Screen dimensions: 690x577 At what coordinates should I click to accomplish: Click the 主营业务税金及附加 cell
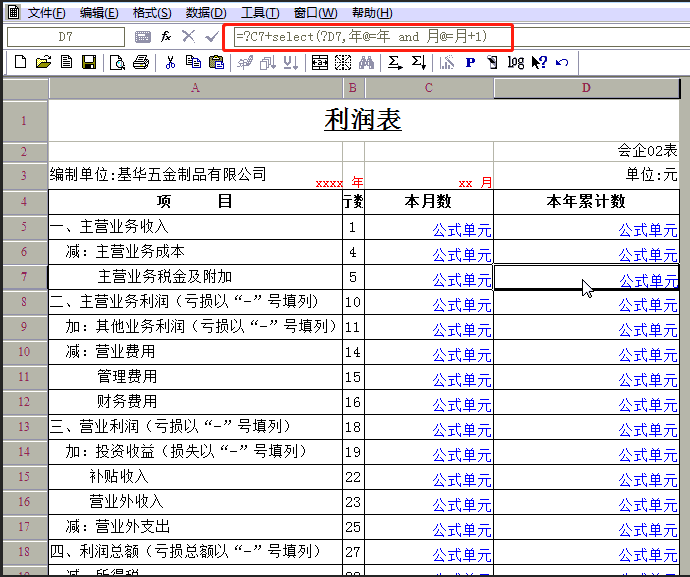(x=195, y=277)
